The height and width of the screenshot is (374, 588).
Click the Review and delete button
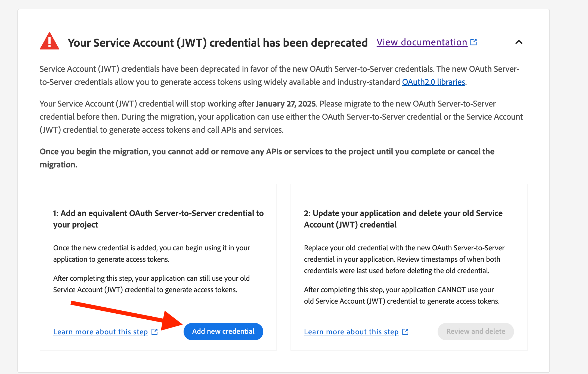[x=476, y=331]
